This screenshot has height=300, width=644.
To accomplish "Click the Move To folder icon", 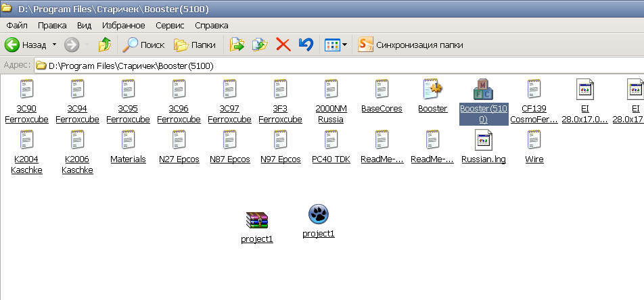I will tap(237, 45).
